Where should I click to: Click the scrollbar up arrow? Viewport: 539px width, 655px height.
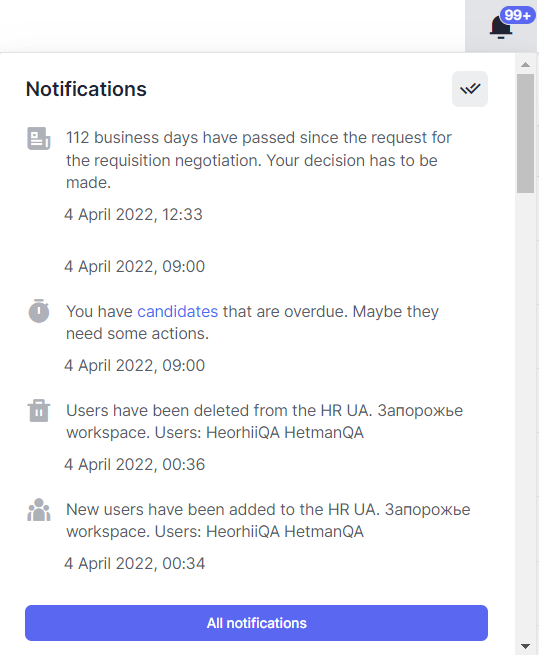pyautogui.click(x=525, y=65)
